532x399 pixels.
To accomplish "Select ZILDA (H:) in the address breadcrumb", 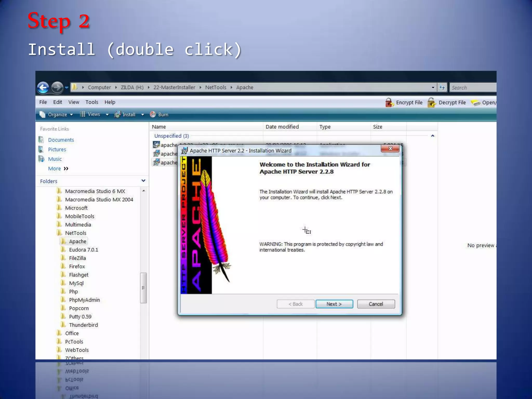I will coord(132,87).
